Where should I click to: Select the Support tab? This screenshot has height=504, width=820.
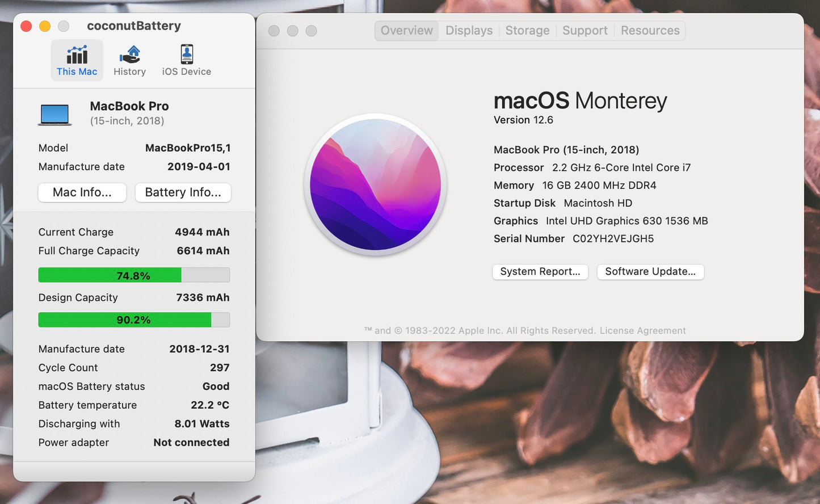[584, 30]
